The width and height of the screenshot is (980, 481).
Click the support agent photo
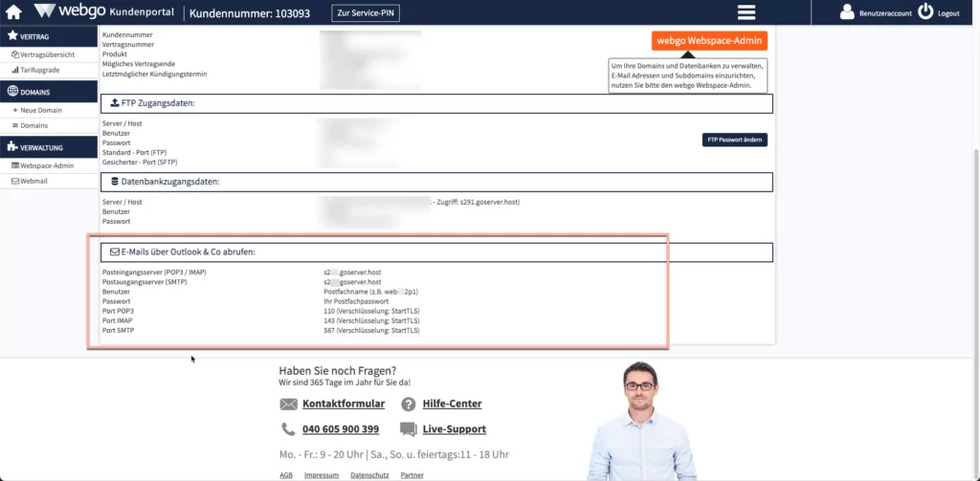coord(642,422)
